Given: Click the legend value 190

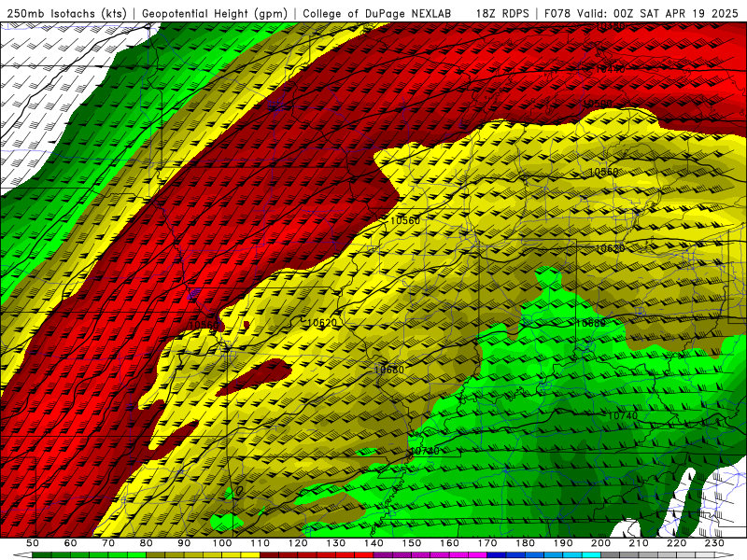Looking at the screenshot, I should click(564, 543).
